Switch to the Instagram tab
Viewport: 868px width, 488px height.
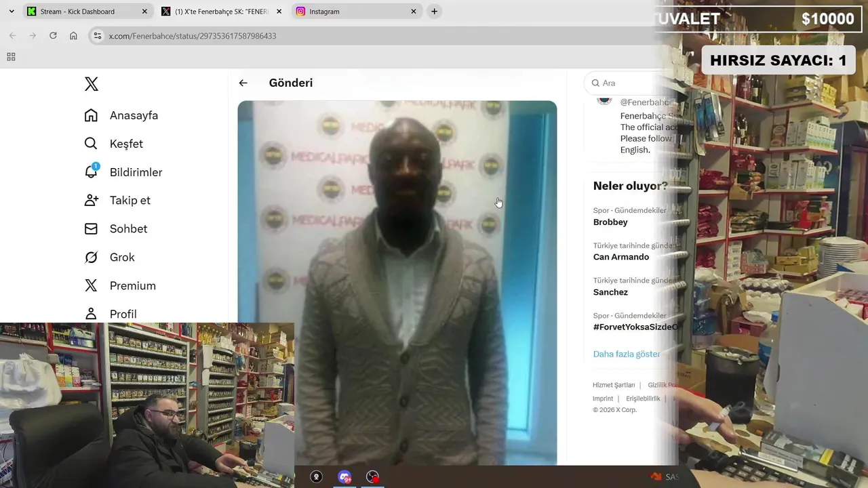357,12
